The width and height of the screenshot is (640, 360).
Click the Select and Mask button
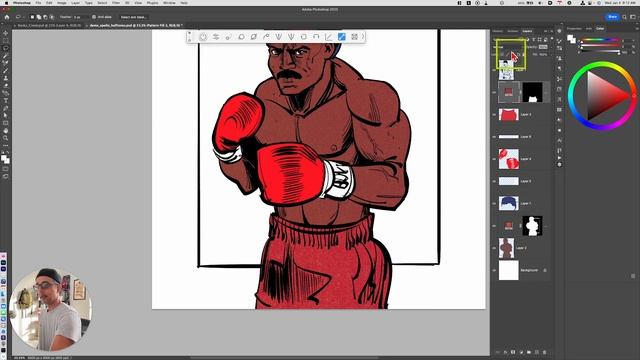[133, 17]
